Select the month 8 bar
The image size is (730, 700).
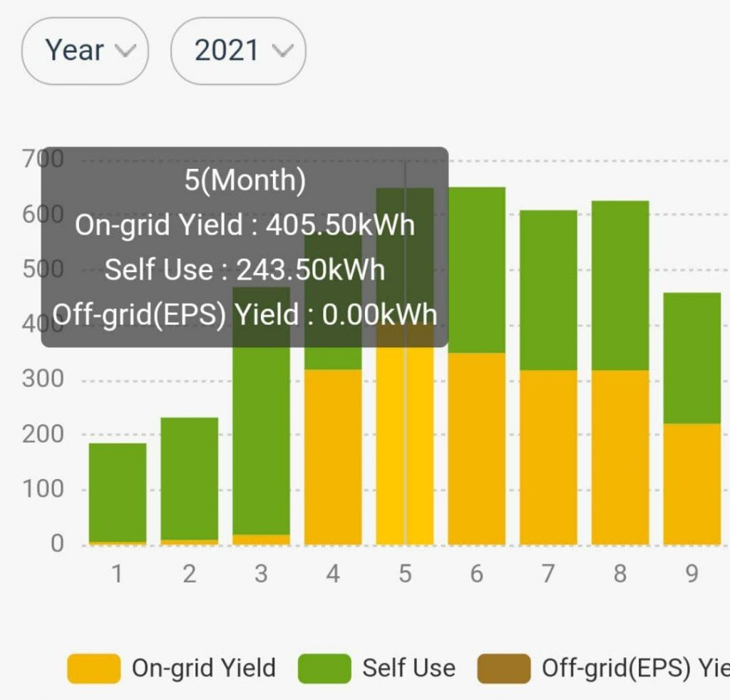(620, 371)
